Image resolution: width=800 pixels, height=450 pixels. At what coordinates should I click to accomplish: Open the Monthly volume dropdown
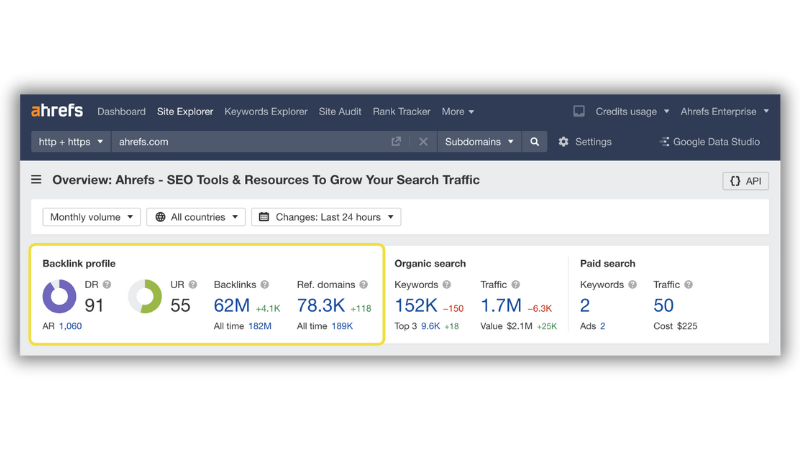point(91,217)
